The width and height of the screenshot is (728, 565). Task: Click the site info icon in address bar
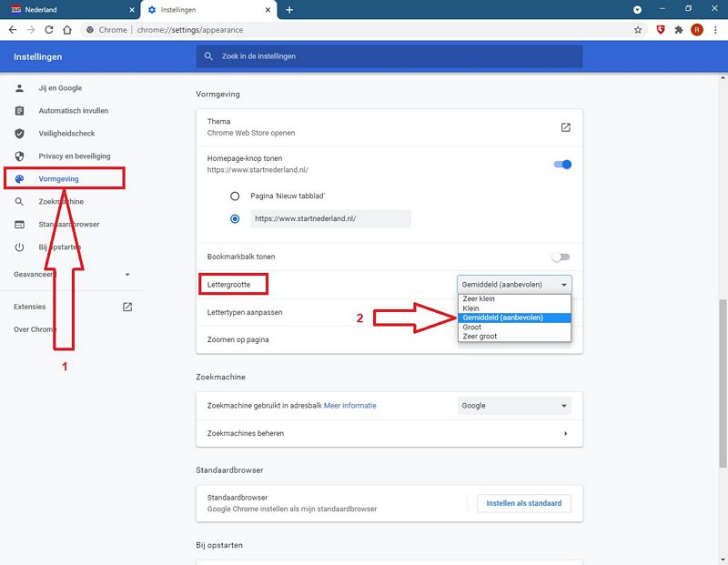tap(90, 30)
